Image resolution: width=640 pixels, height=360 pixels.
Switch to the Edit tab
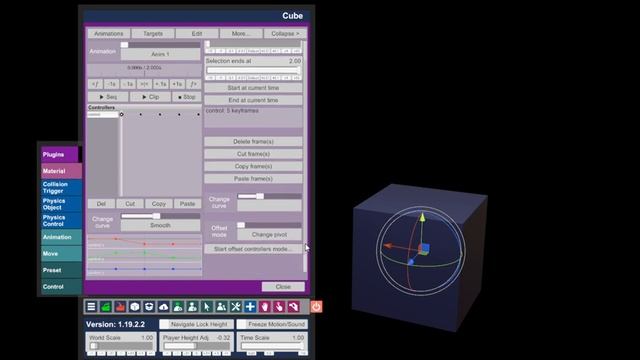pos(197,33)
